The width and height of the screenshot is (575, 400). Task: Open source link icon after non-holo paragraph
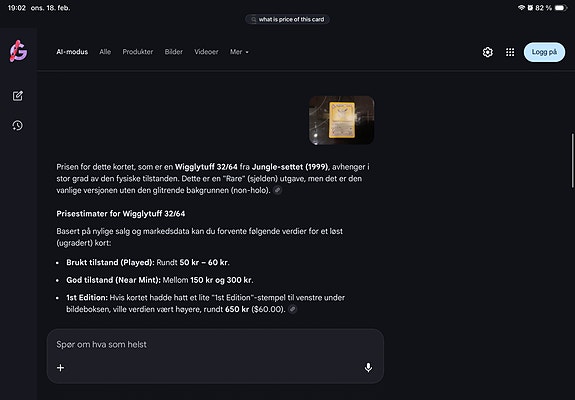tap(278, 190)
